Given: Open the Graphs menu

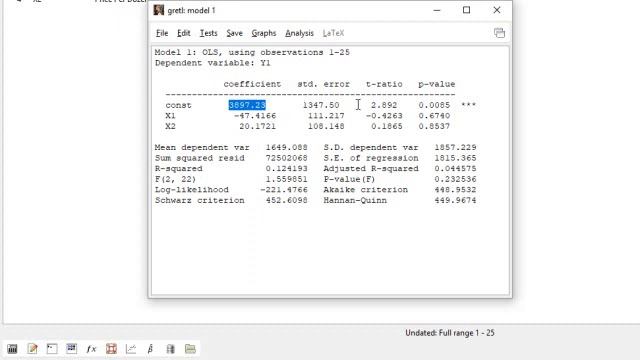Looking at the screenshot, I should pyautogui.click(x=264, y=33).
